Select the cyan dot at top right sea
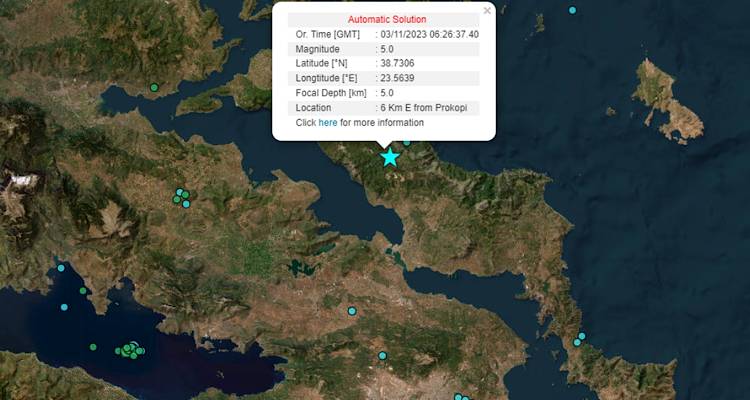 (x=573, y=10)
